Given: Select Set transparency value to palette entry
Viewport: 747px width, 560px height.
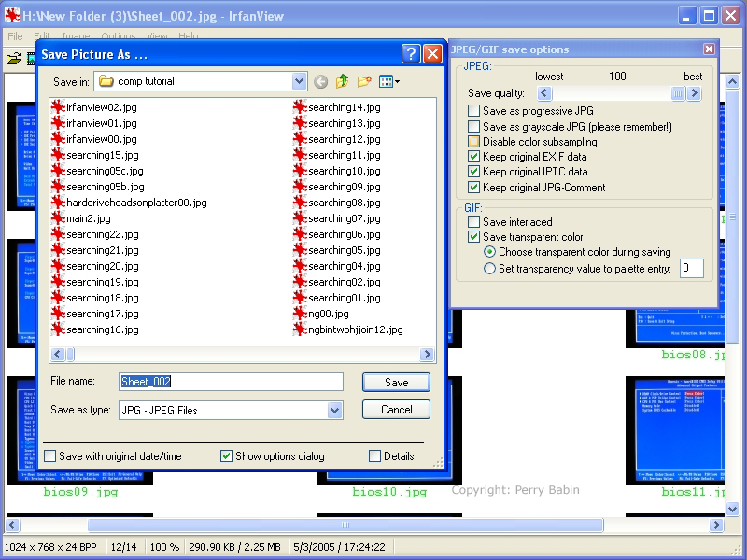Looking at the screenshot, I should click(489, 269).
